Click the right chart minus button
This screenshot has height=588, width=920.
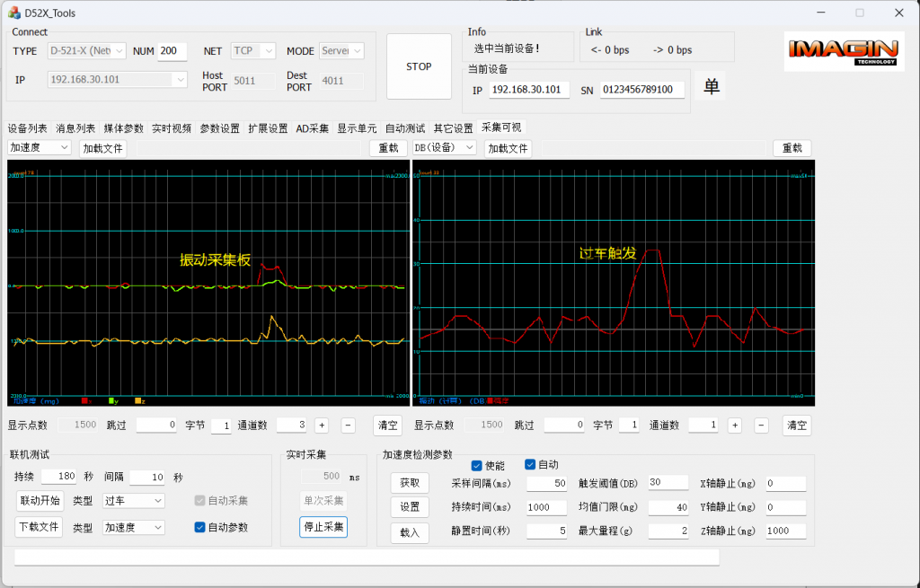click(x=761, y=426)
